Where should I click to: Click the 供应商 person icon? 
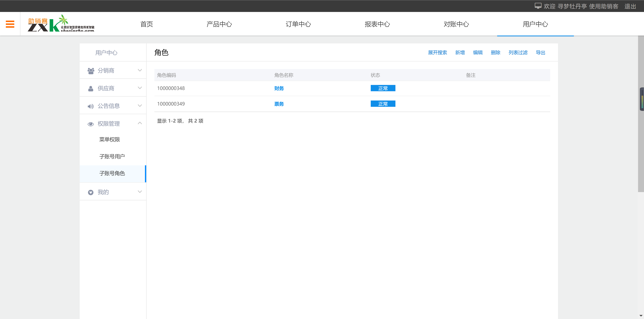[x=91, y=89]
